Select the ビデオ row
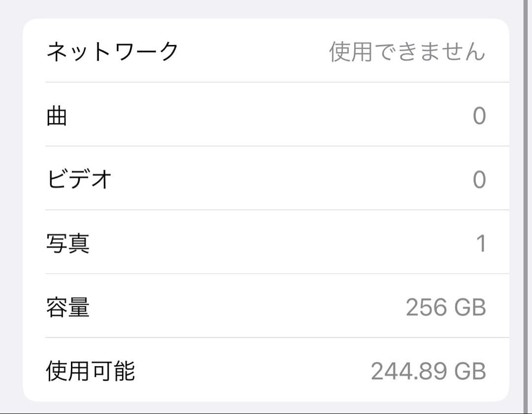The width and height of the screenshot is (532, 414). tap(266, 178)
